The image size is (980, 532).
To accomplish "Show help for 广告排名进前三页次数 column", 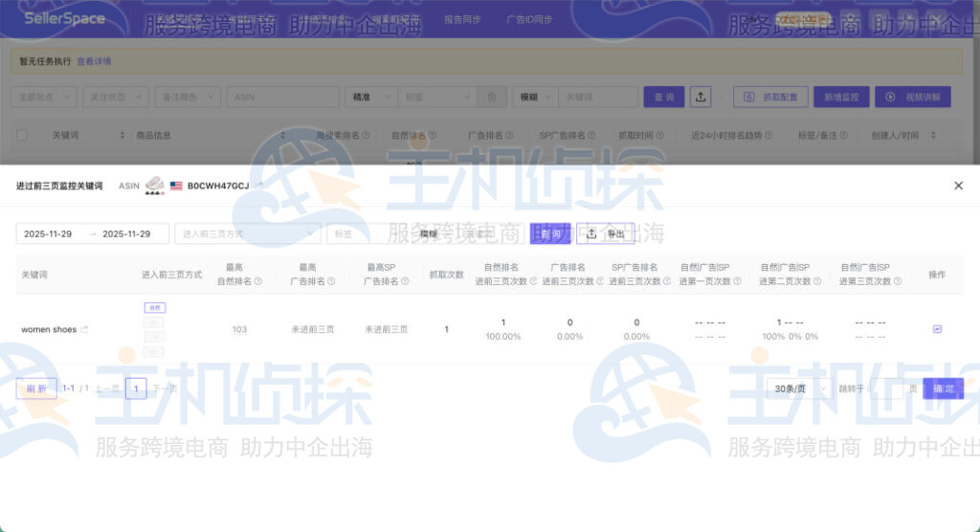I will click(x=600, y=281).
